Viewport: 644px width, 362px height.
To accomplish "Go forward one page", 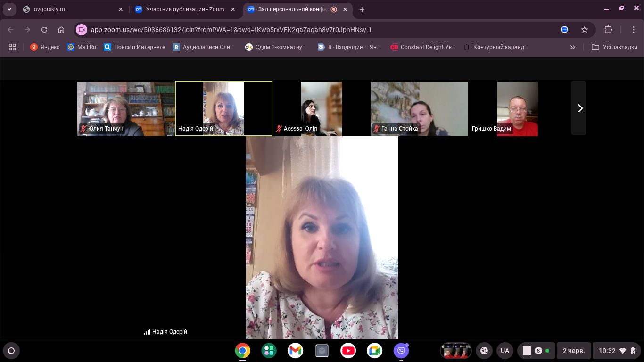I will 27,30.
